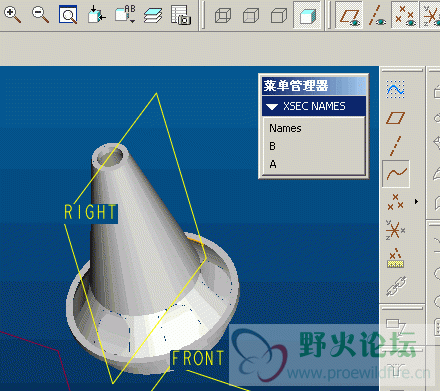Toggle coordinate systems display
Screen dimensions: 440x391
click(431, 15)
